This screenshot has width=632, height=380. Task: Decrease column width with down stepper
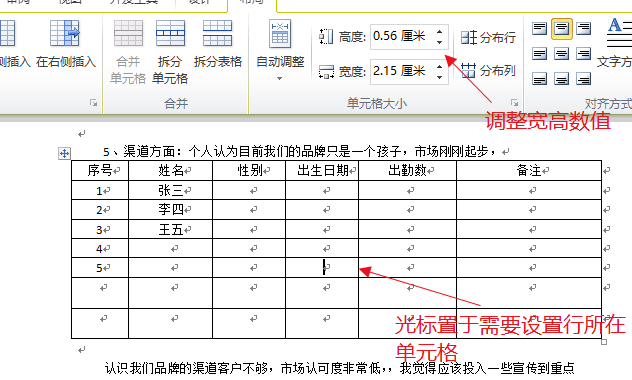pyautogui.click(x=440, y=77)
